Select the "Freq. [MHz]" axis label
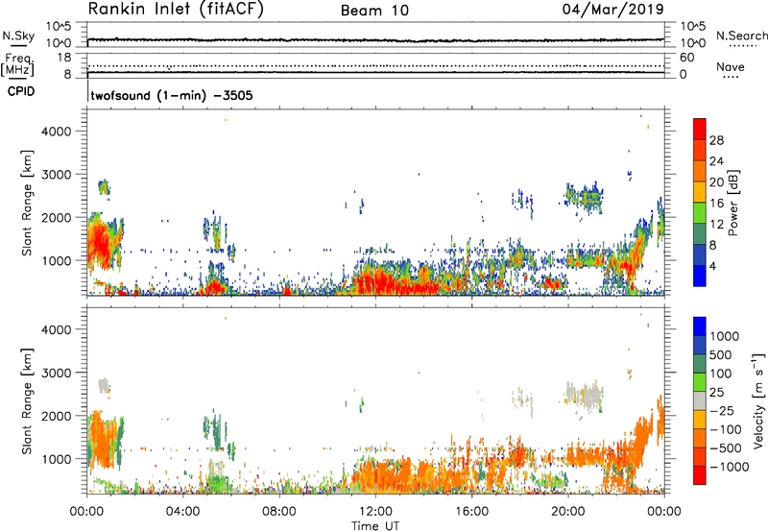The width and height of the screenshot is (768, 532). (17, 64)
